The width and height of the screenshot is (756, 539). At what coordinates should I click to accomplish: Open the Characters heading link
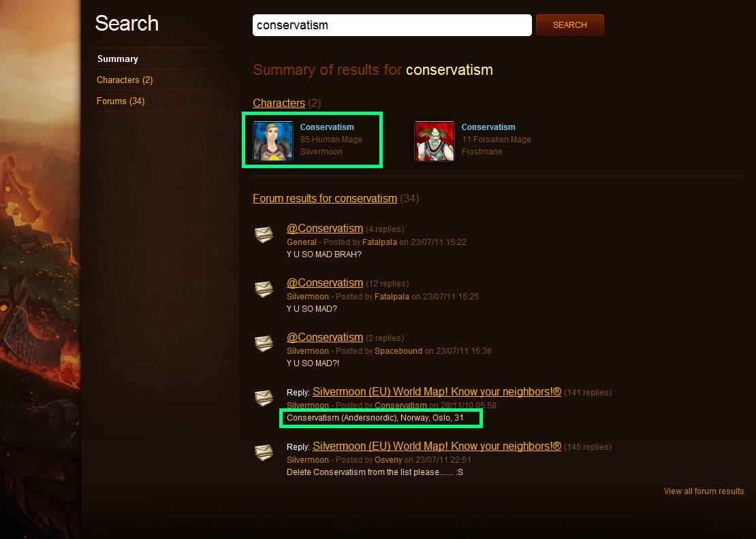(x=279, y=103)
